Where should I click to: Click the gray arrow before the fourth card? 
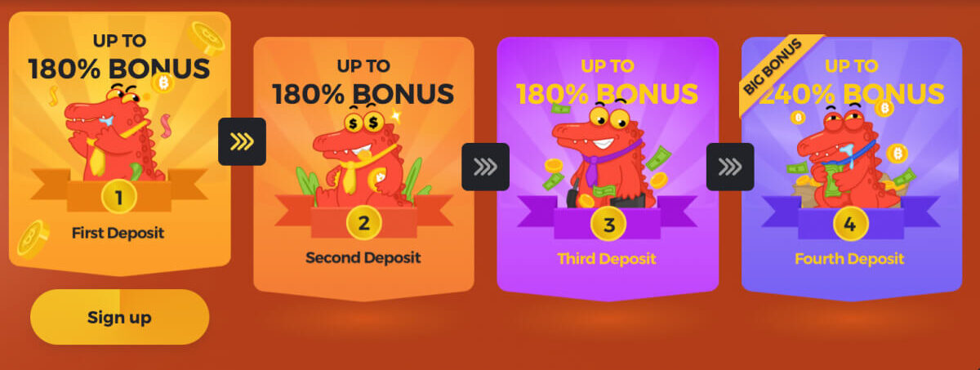click(x=729, y=167)
